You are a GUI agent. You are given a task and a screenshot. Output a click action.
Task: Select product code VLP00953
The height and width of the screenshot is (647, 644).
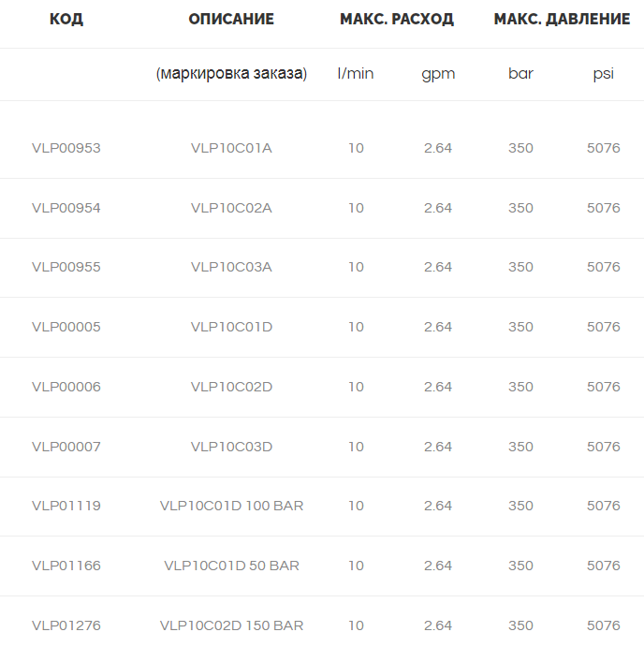(x=66, y=148)
